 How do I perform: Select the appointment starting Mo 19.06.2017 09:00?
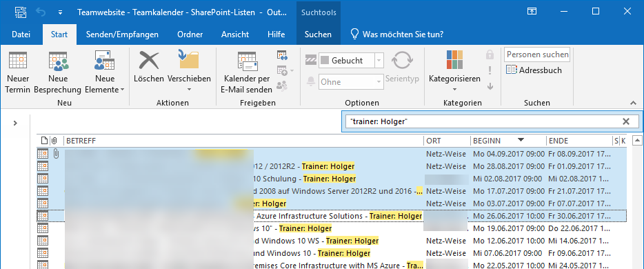[332, 228]
